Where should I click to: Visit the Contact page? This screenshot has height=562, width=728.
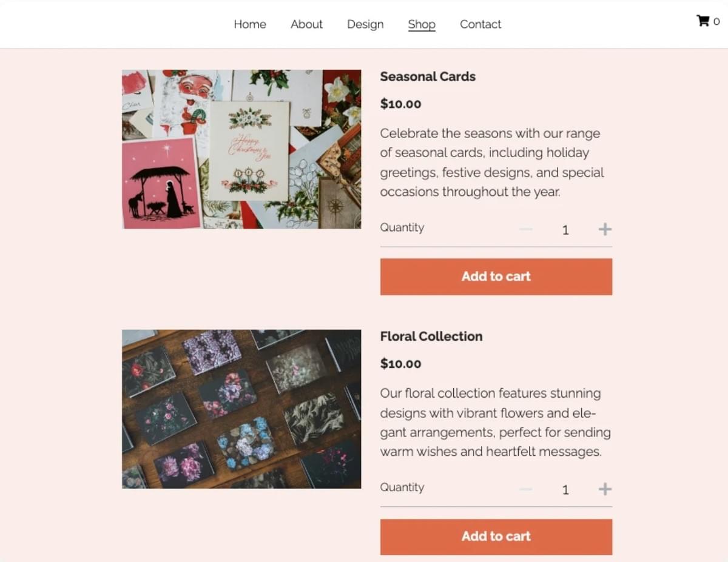point(480,24)
